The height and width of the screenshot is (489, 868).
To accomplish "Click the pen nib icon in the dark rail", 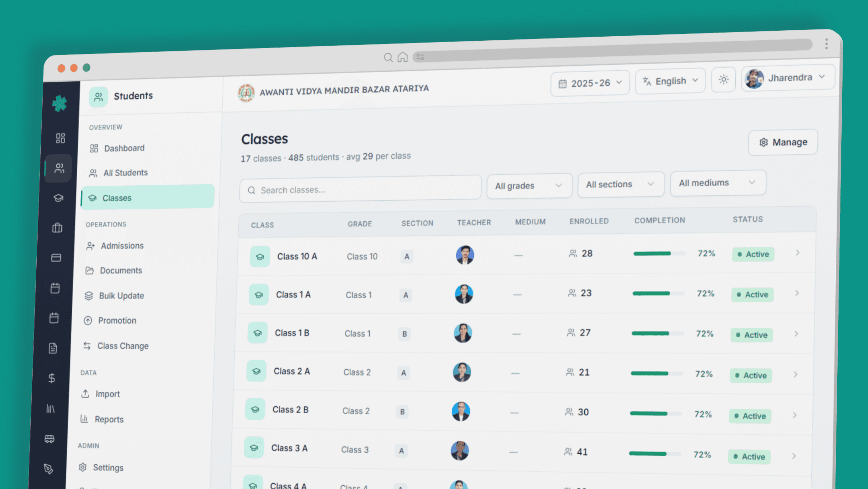I will [48, 469].
